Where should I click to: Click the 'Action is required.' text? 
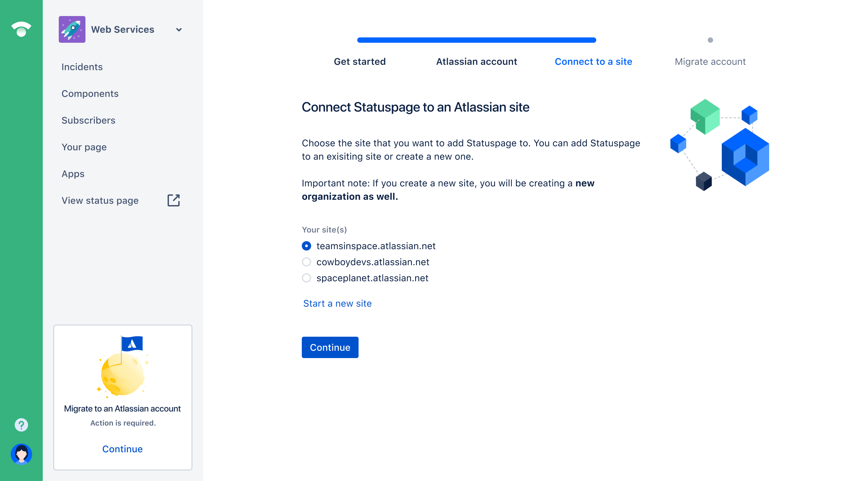point(123,423)
